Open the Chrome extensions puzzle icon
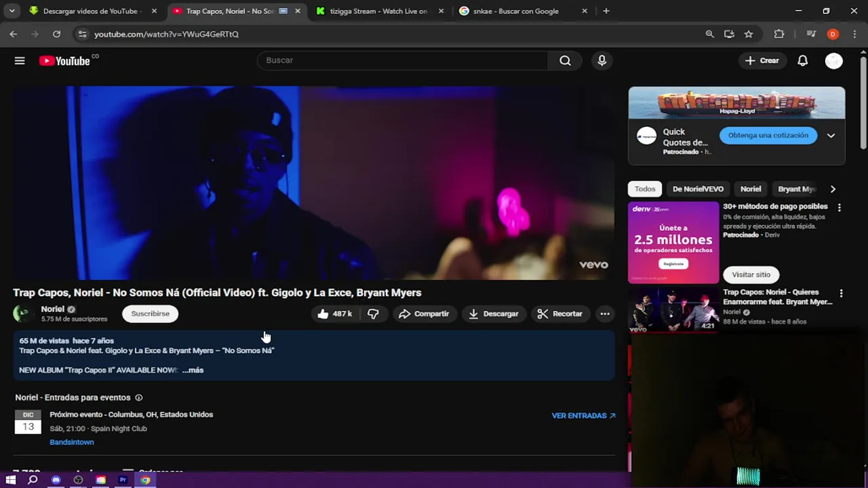Image resolution: width=868 pixels, height=488 pixels. point(779,34)
